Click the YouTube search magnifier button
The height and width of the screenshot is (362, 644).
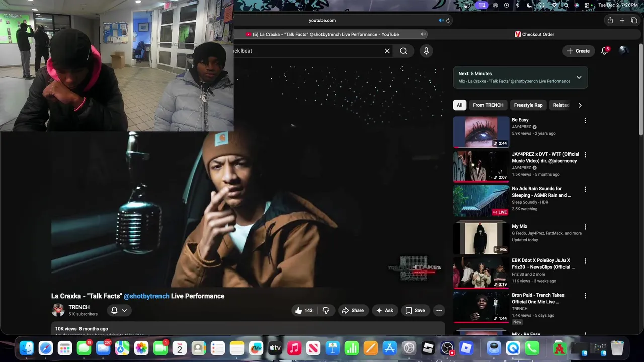(404, 51)
